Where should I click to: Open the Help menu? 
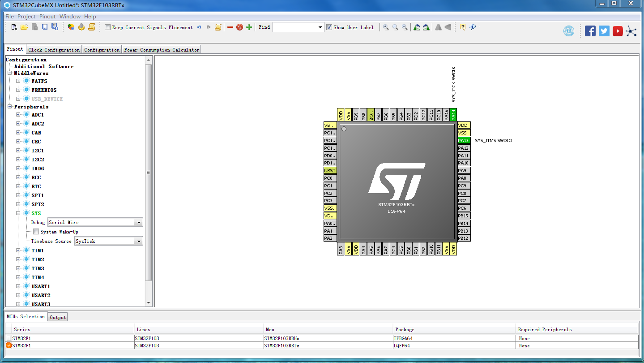(x=90, y=17)
